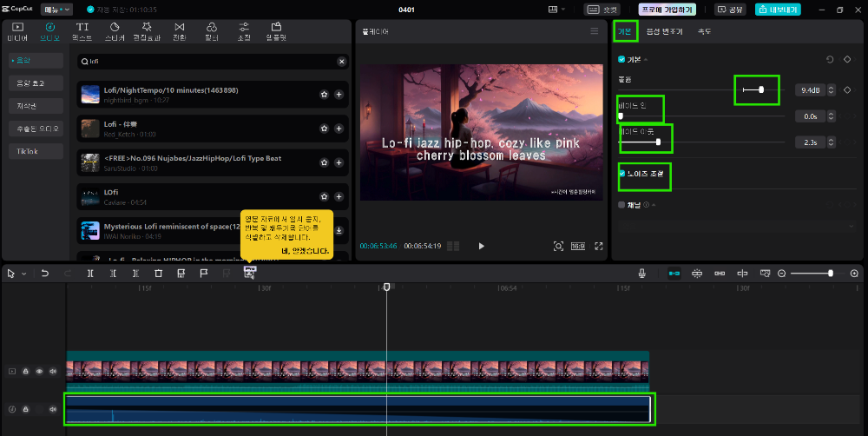Click the stepper beside 9.4dB volume
868x436 pixels.
pos(831,89)
